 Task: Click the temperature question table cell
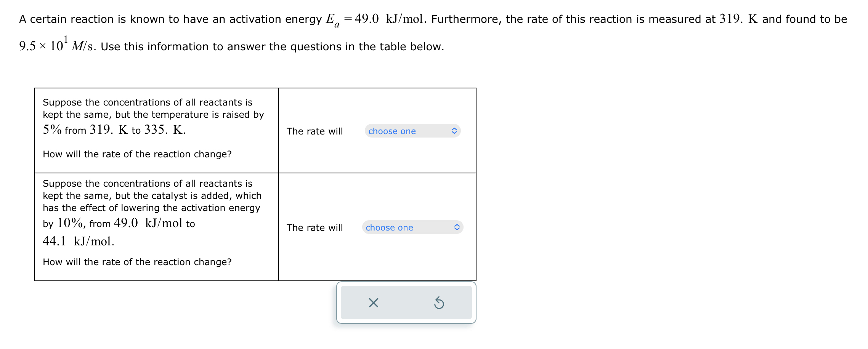click(x=156, y=130)
